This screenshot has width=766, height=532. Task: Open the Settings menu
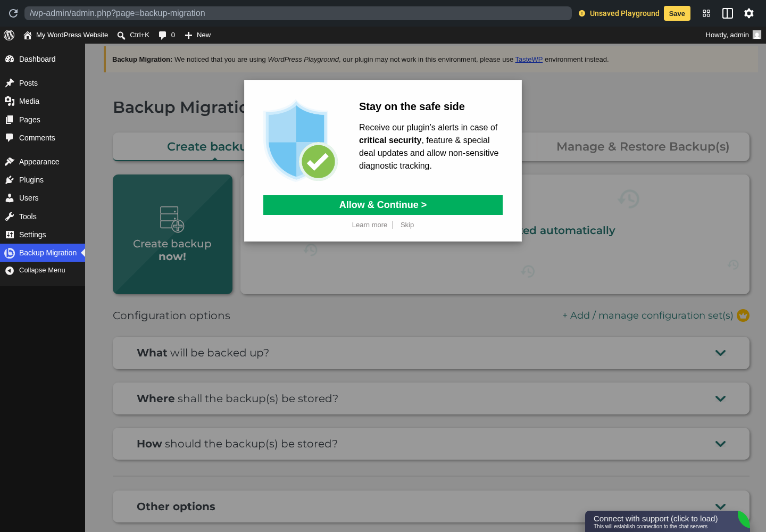point(43,235)
